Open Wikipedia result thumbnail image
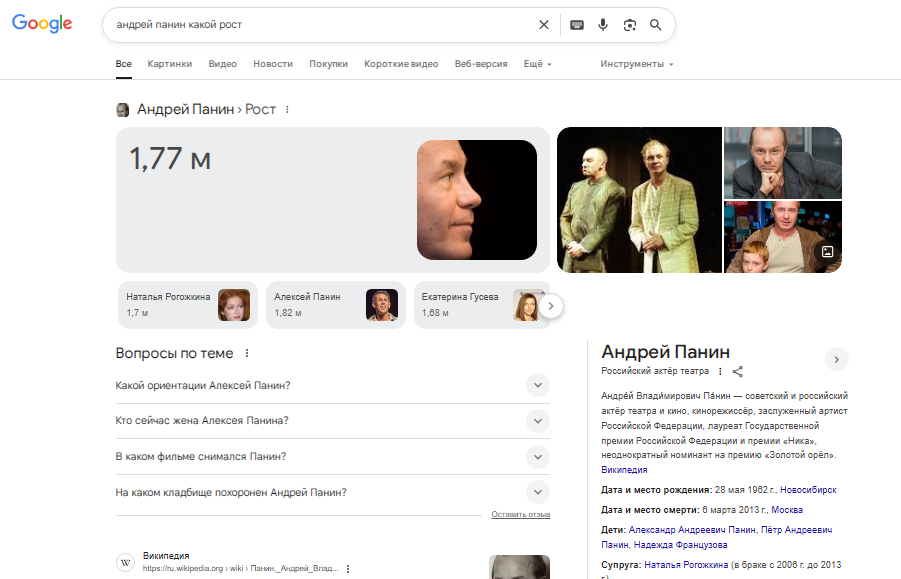Viewport: 901px width, 579px height. (519, 567)
